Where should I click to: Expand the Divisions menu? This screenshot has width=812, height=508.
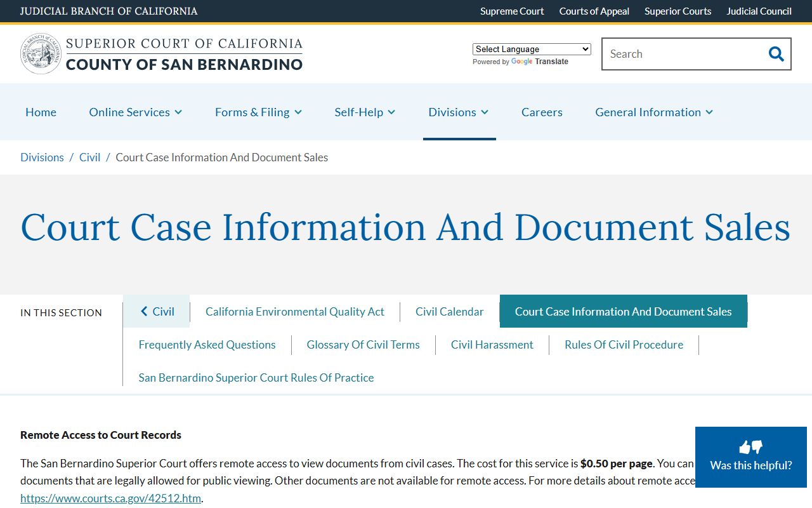click(459, 112)
